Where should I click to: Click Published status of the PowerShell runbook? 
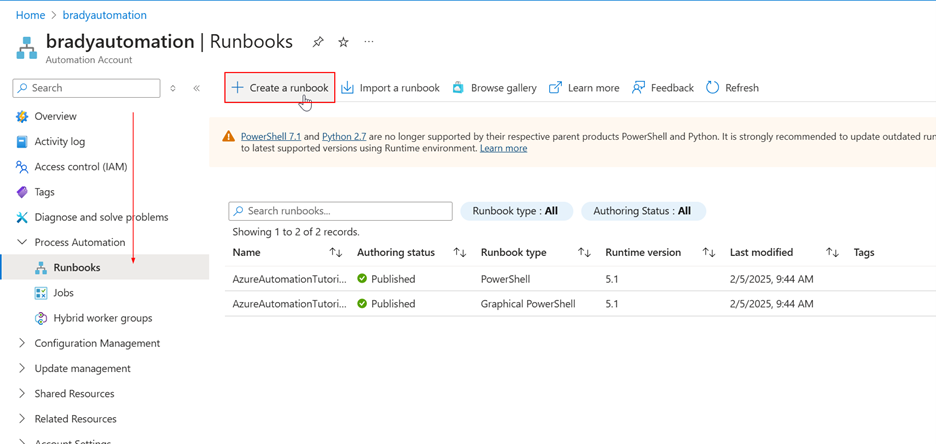point(386,279)
